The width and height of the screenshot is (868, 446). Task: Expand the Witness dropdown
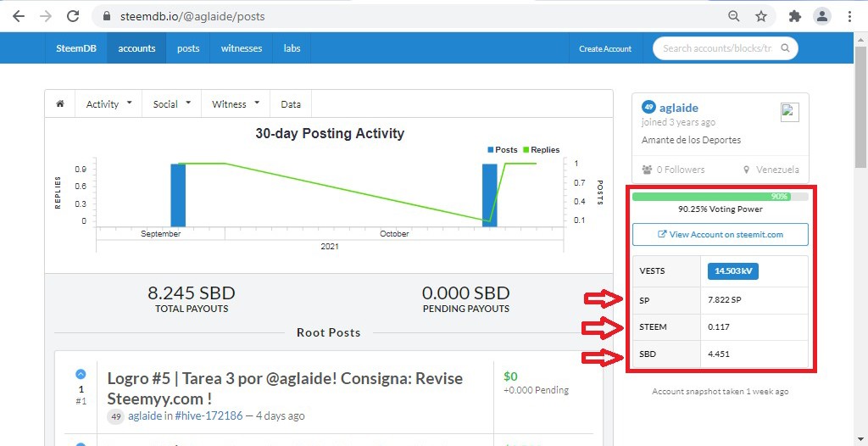[236, 103]
